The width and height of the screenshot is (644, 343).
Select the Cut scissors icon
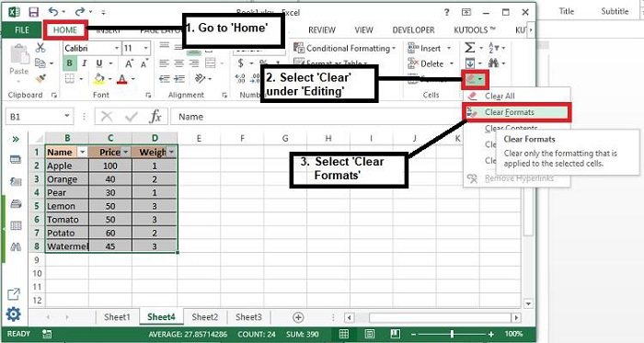(x=40, y=48)
